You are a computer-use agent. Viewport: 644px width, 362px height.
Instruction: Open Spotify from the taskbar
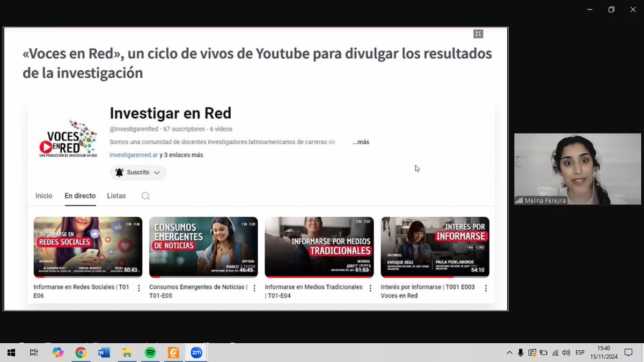[150, 352]
